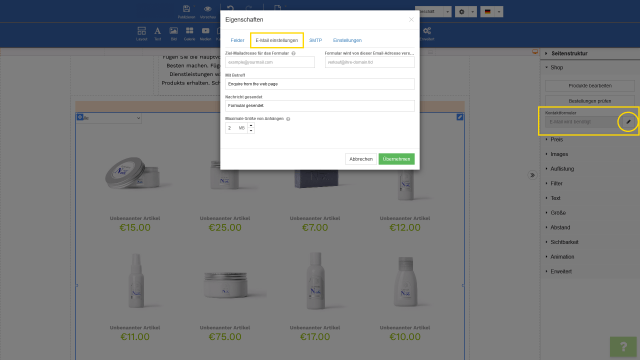Expand the Sichtbarkeit section
The height and width of the screenshot is (360, 640).
[564, 242]
